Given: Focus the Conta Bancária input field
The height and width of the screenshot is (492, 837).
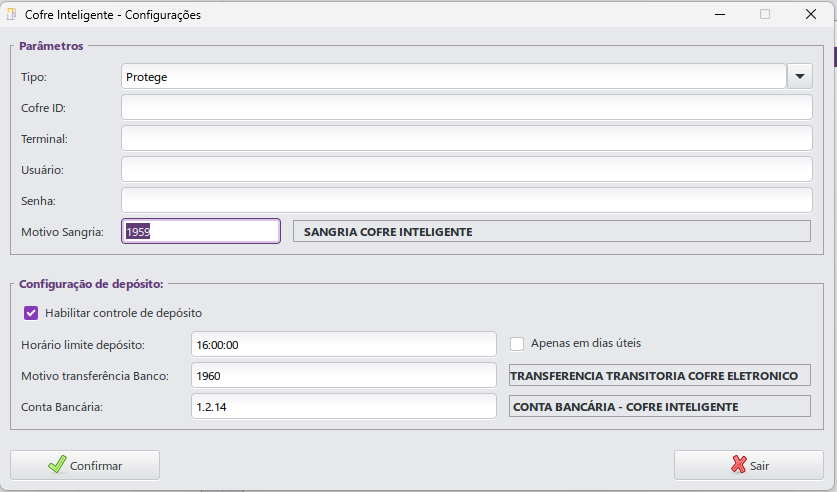Looking at the screenshot, I should click(343, 407).
